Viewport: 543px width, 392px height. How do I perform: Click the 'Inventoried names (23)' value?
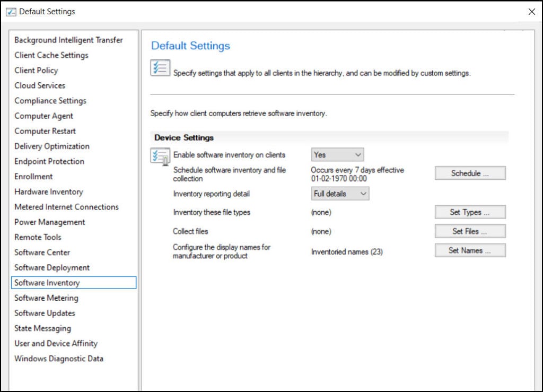tap(347, 252)
